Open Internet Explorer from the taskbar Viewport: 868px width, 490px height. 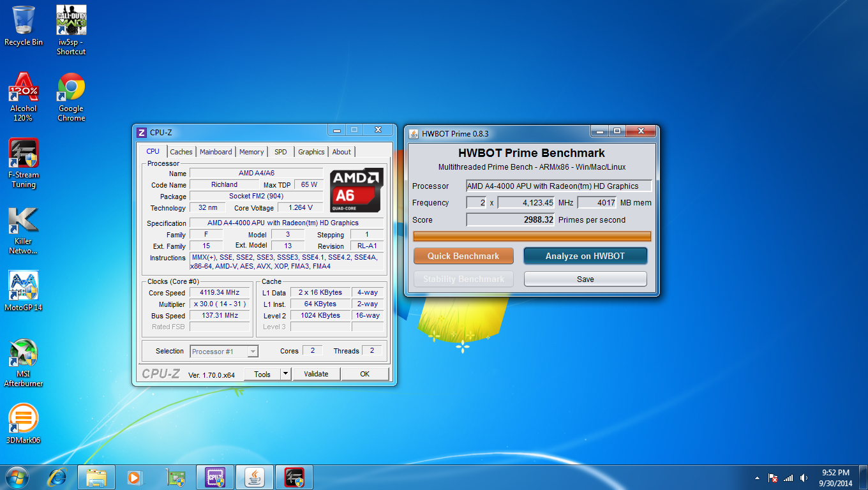[x=58, y=477]
